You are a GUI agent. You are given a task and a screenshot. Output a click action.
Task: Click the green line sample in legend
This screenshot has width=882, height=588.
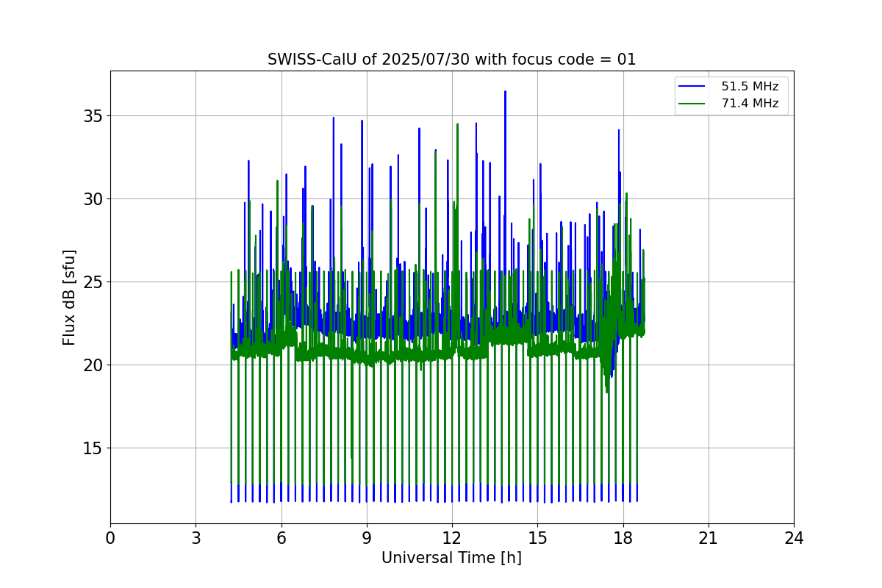[693, 104]
